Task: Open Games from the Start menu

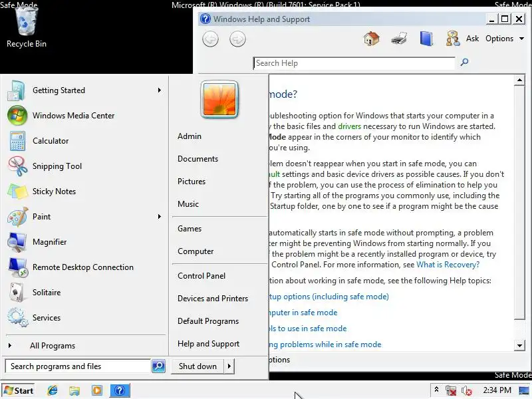Action: tap(190, 229)
